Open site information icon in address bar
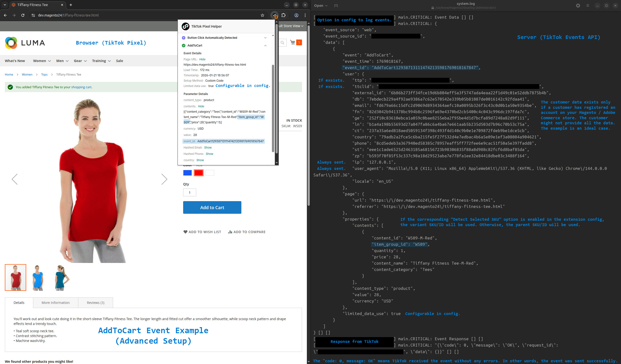This screenshot has height=364, width=621. pyautogui.click(x=33, y=15)
